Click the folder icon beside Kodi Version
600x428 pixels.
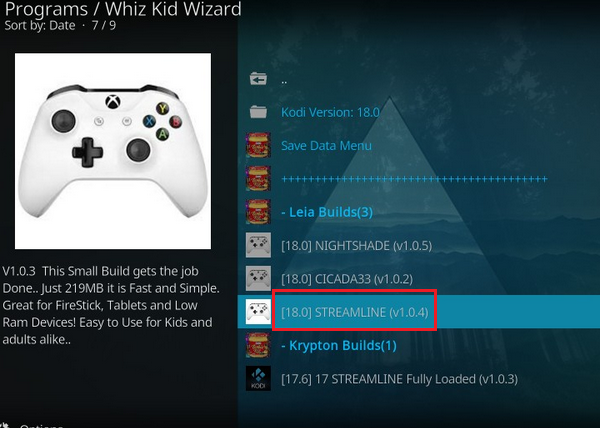[x=258, y=112]
